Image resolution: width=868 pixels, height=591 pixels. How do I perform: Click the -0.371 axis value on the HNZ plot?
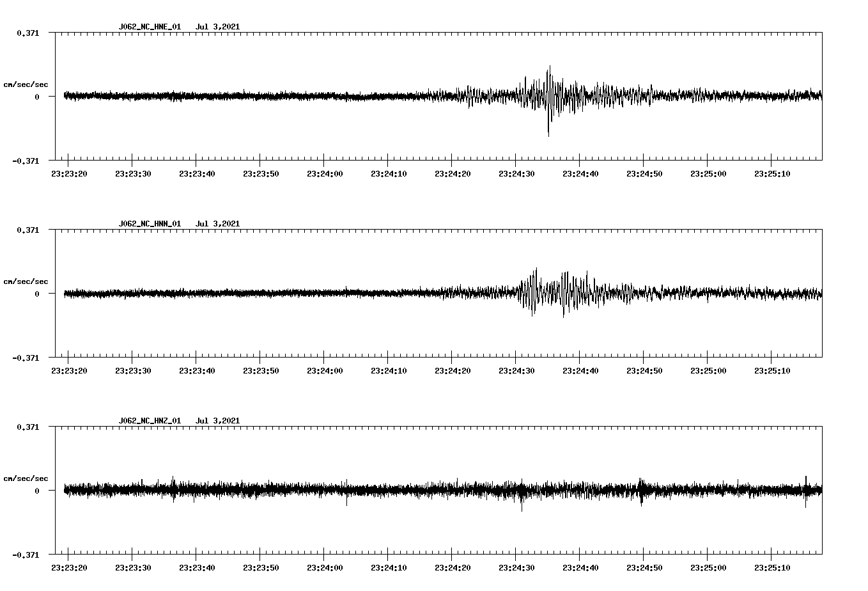pos(26,555)
